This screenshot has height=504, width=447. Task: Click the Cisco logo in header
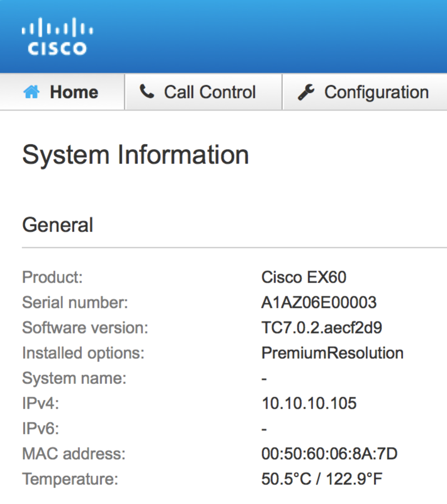click(57, 37)
